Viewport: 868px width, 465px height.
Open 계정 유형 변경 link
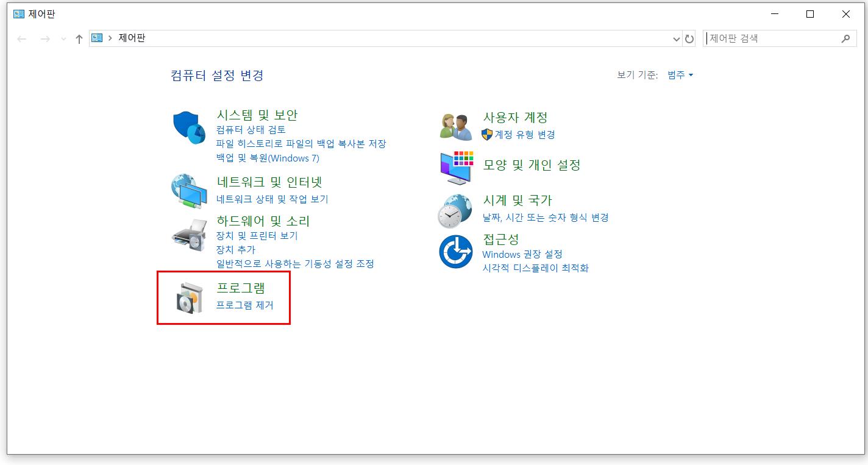coord(525,135)
